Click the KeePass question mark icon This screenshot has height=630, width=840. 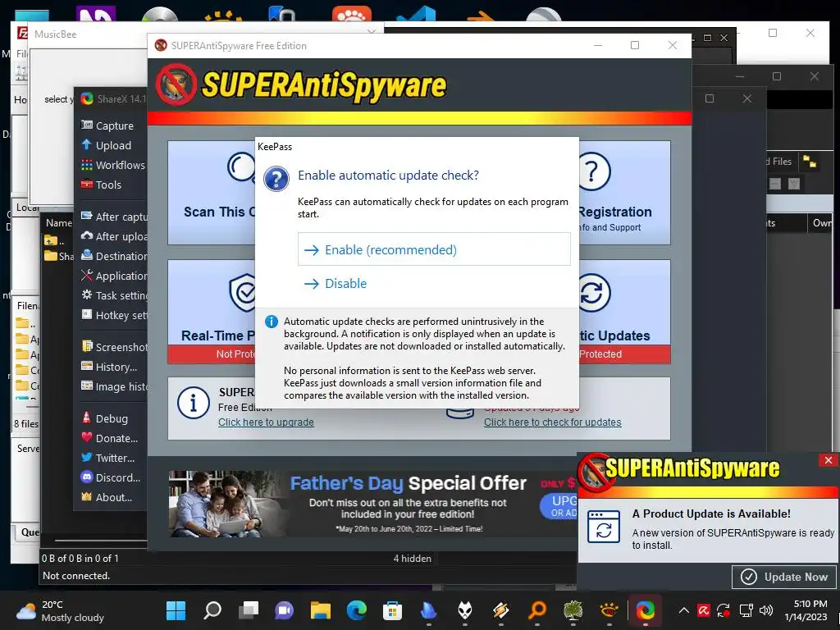(x=276, y=179)
